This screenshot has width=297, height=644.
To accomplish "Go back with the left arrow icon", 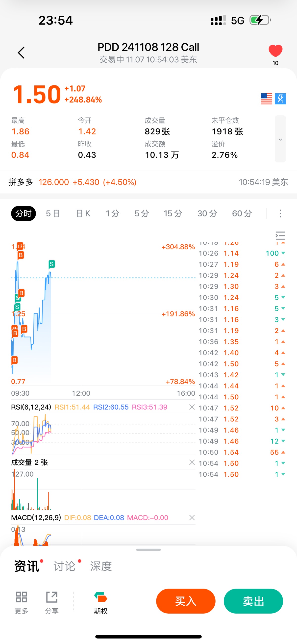I will 21,52.
